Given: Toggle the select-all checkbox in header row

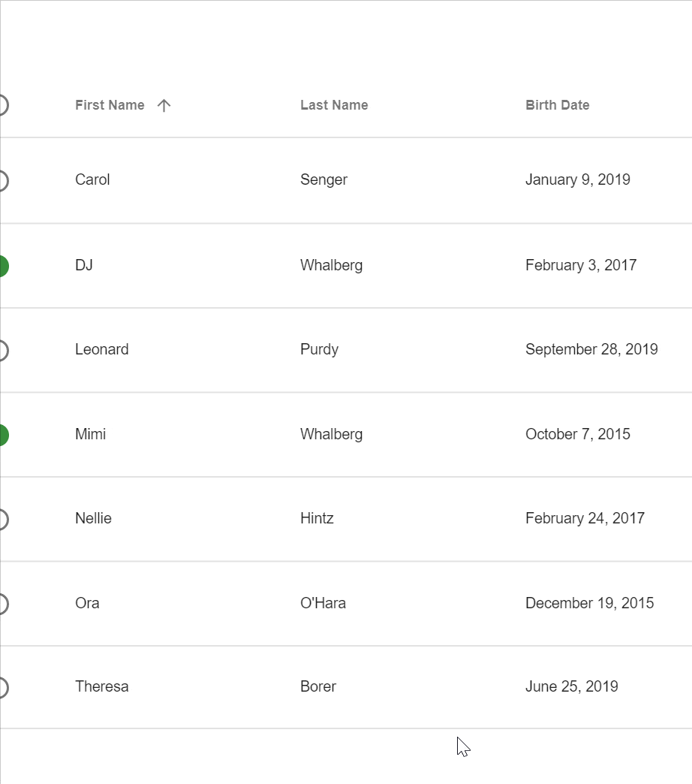Looking at the screenshot, I should [3, 105].
